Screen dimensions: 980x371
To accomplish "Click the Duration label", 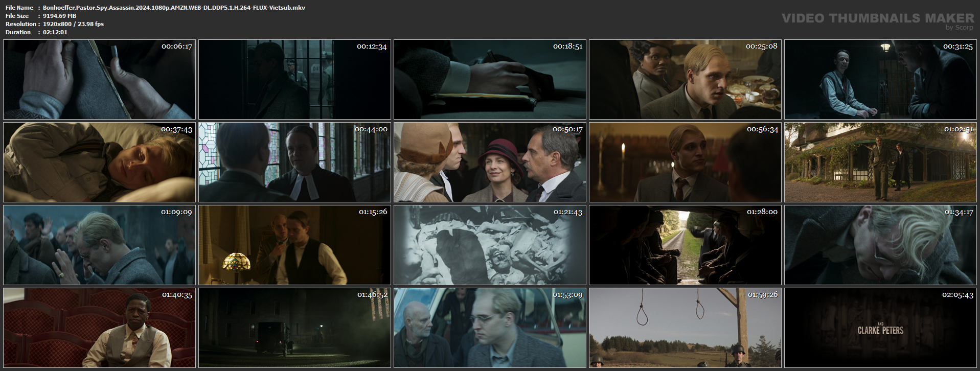I will [x=18, y=32].
